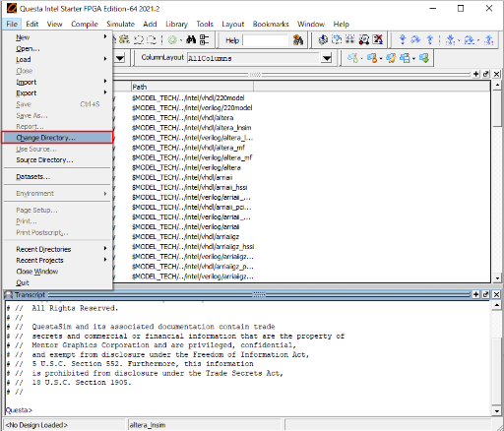Click the green circular add icon
Viewport: 504px width, 431px height.
click(172, 40)
